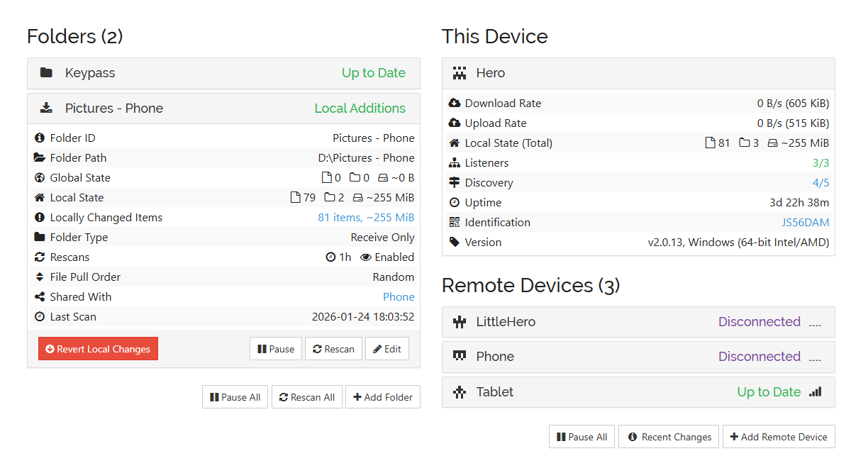This screenshot has width=868, height=473.
Task: Pause the Pictures - Phone folder
Action: [x=276, y=349]
